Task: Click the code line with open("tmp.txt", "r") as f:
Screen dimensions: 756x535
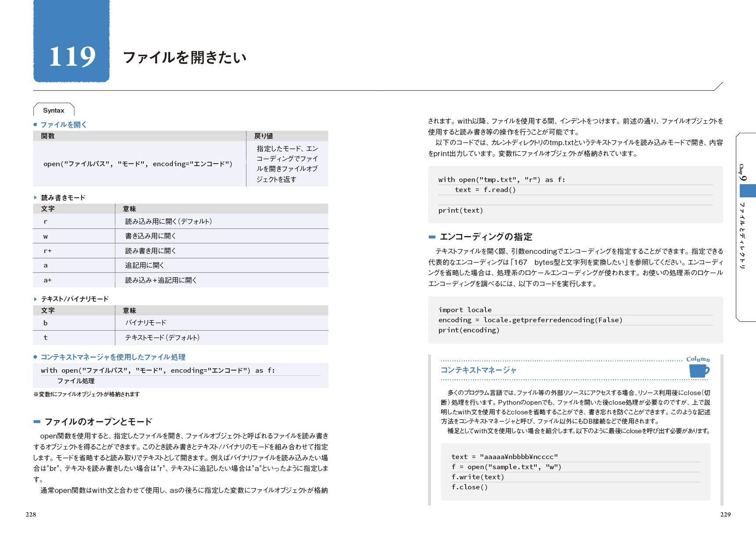Action: [x=502, y=180]
